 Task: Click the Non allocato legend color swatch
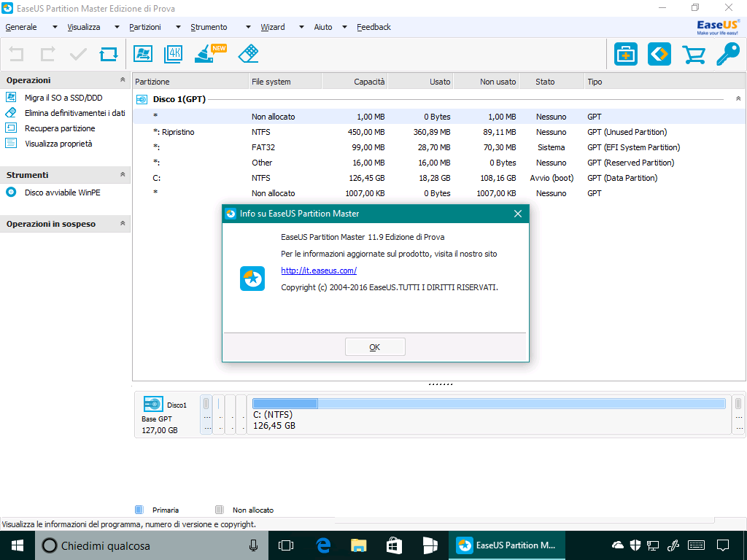[219, 510]
